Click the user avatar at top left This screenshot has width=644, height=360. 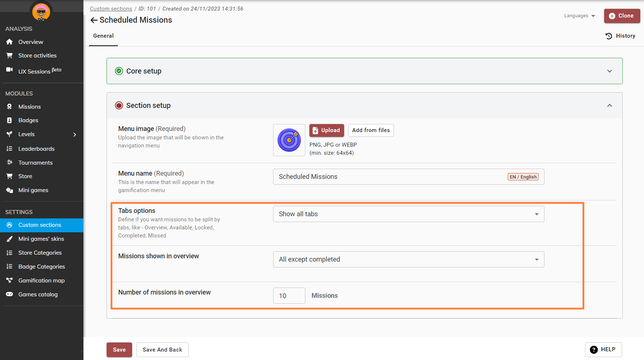tap(41, 11)
